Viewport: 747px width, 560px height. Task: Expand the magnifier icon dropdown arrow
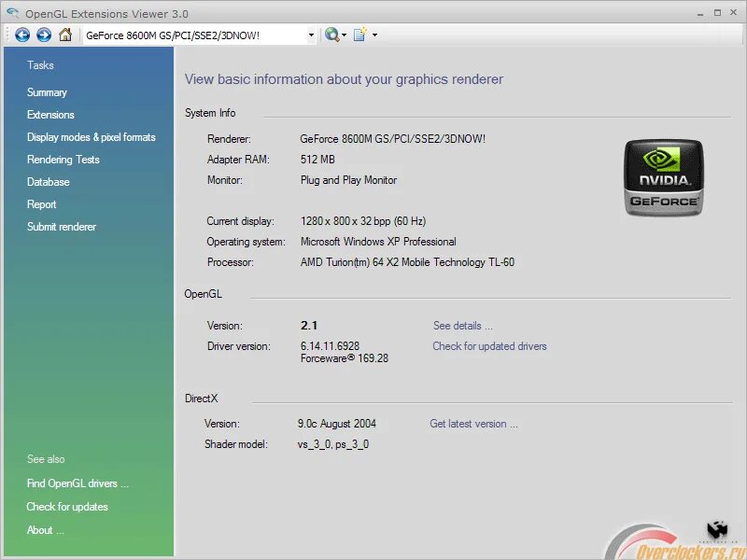pos(344,35)
